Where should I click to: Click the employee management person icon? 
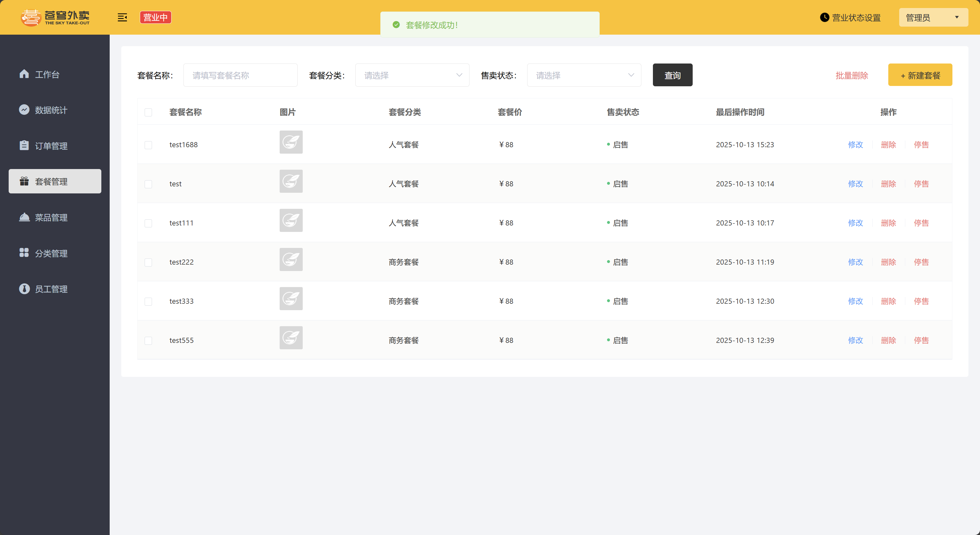[24, 289]
